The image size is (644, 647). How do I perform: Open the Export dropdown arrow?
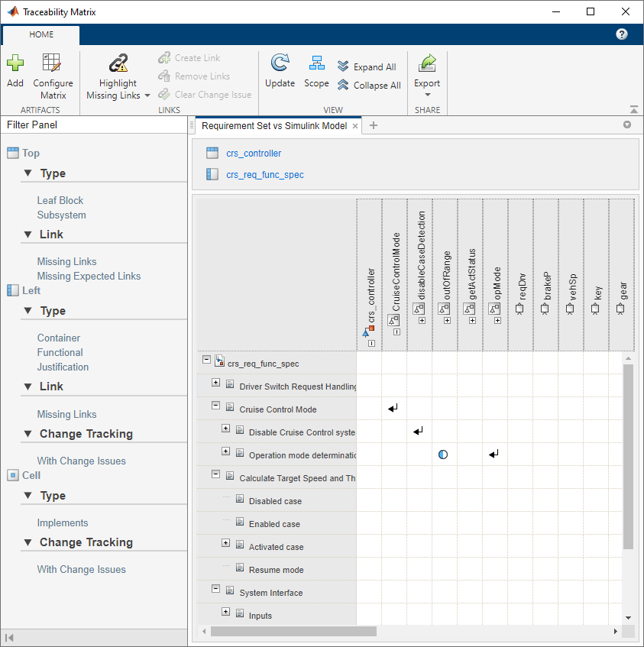pyautogui.click(x=427, y=95)
